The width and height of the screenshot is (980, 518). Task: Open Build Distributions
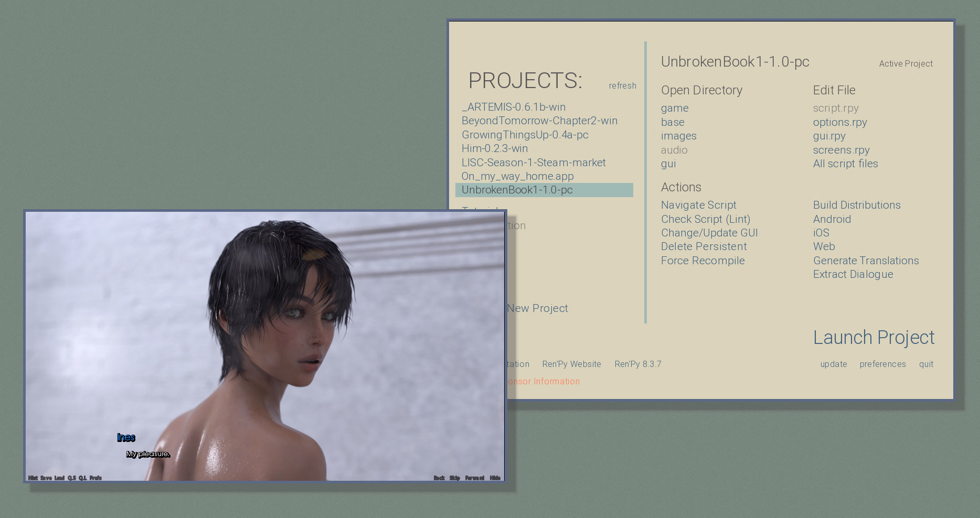857,205
